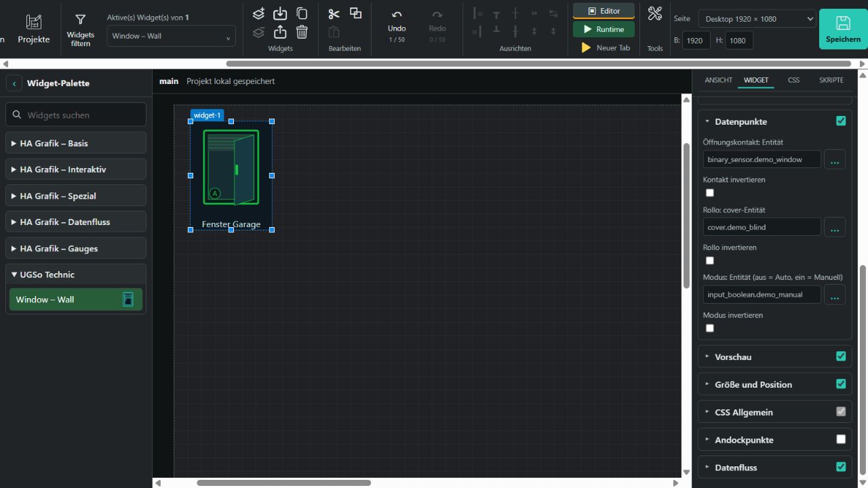The image size is (868, 488).
Task: Click the width B field showing 1920
Action: tap(696, 41)
